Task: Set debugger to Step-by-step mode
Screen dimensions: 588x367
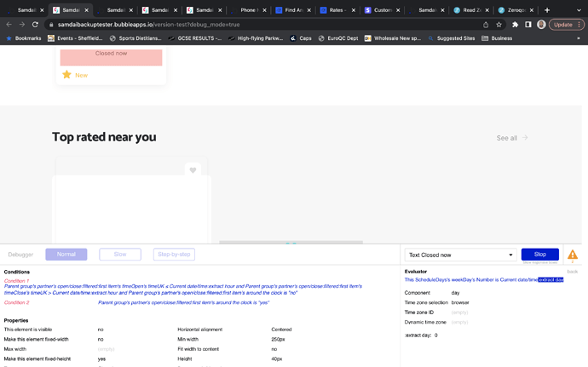Action: (x=174, y=254)
